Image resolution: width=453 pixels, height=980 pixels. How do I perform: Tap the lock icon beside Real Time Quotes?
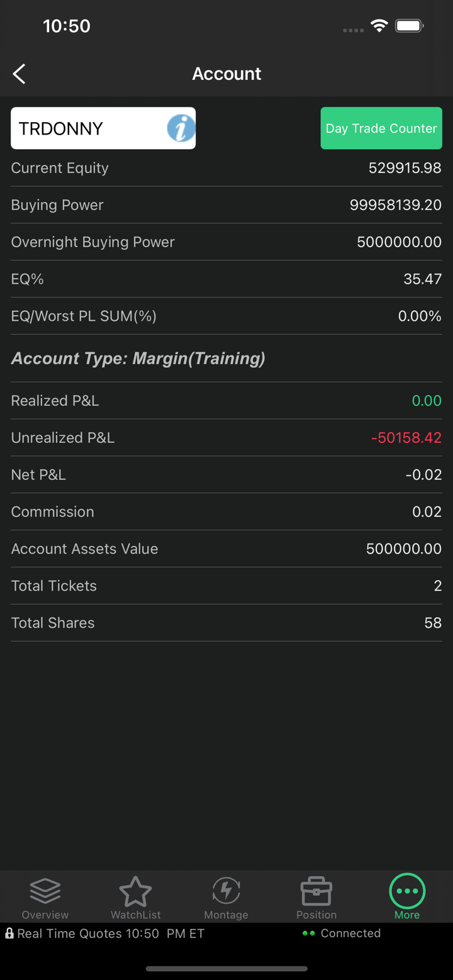(9, 933)
